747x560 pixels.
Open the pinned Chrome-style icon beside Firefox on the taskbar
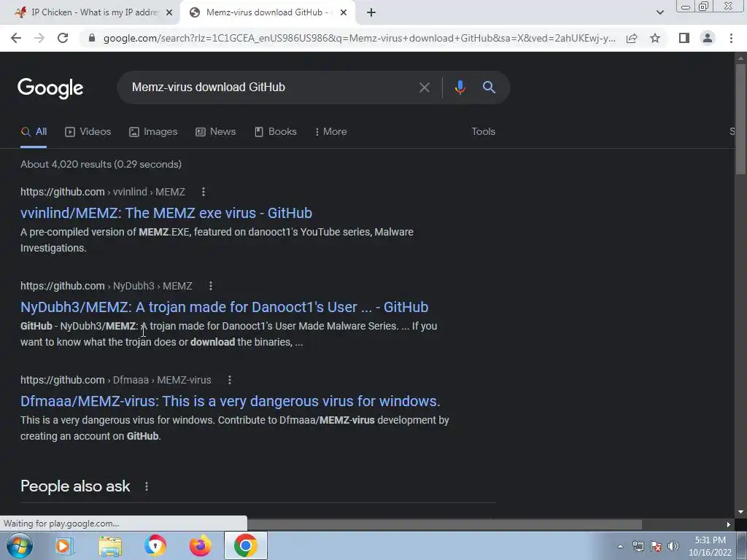[x=155, y=545]
